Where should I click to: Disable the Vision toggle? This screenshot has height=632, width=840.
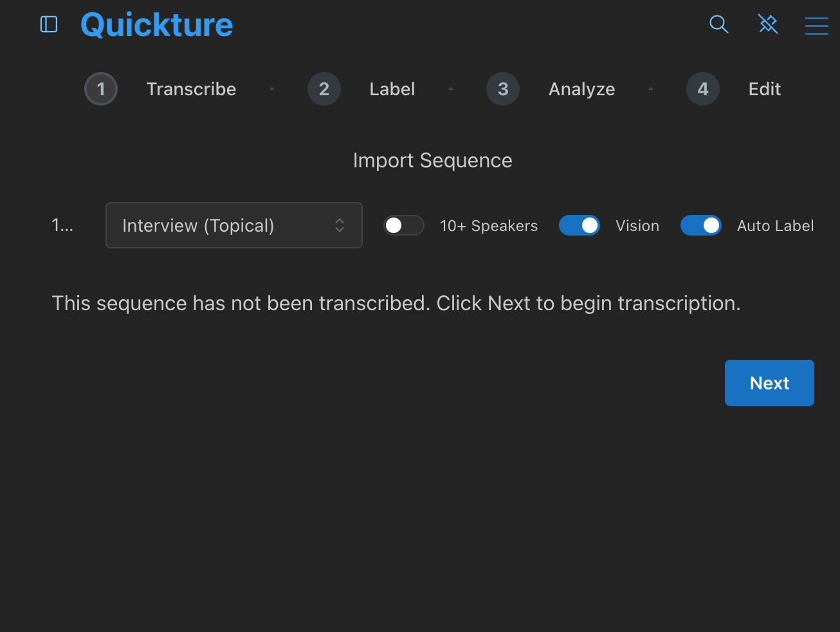[580, 225]
